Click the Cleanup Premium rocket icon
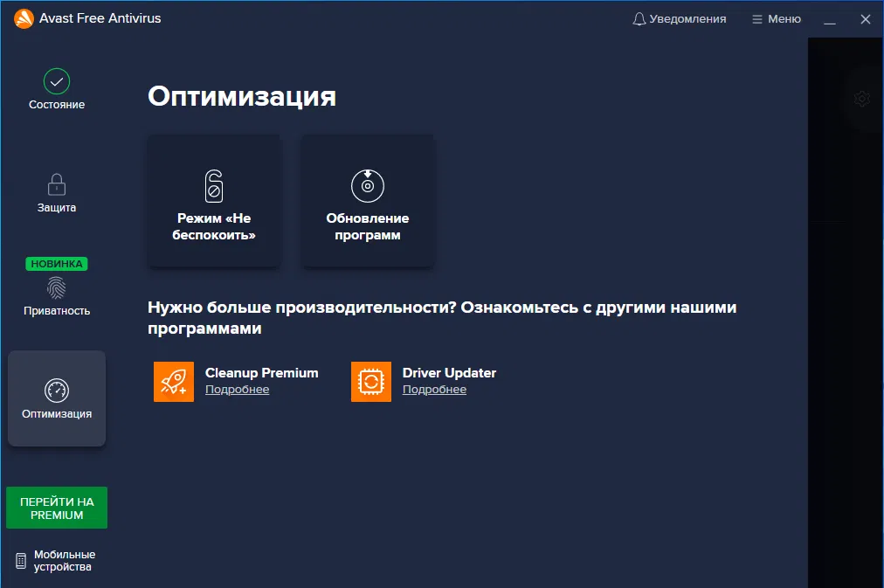The width and height of the screenshot is (884, 588). (x=174, y=382)
